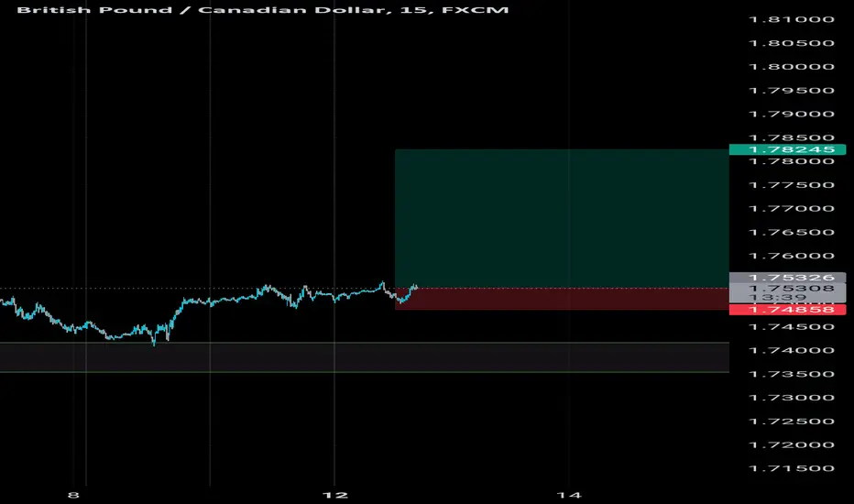The image size is (854, 504).
Task: Click the 1.80000 price axis label
Action: (x=792, y=67)
